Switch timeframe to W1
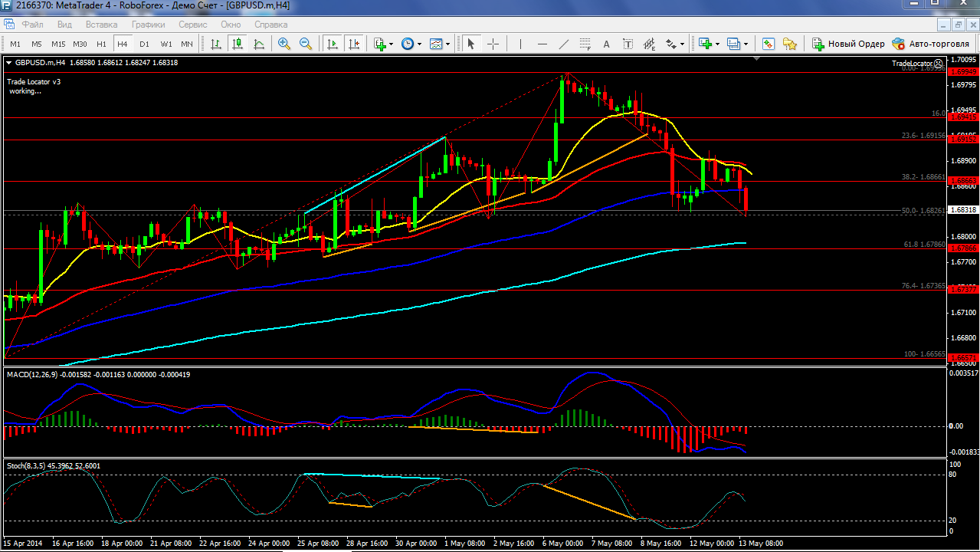The width and height of the screenshot is (980, 552). [x=166, y=44]
